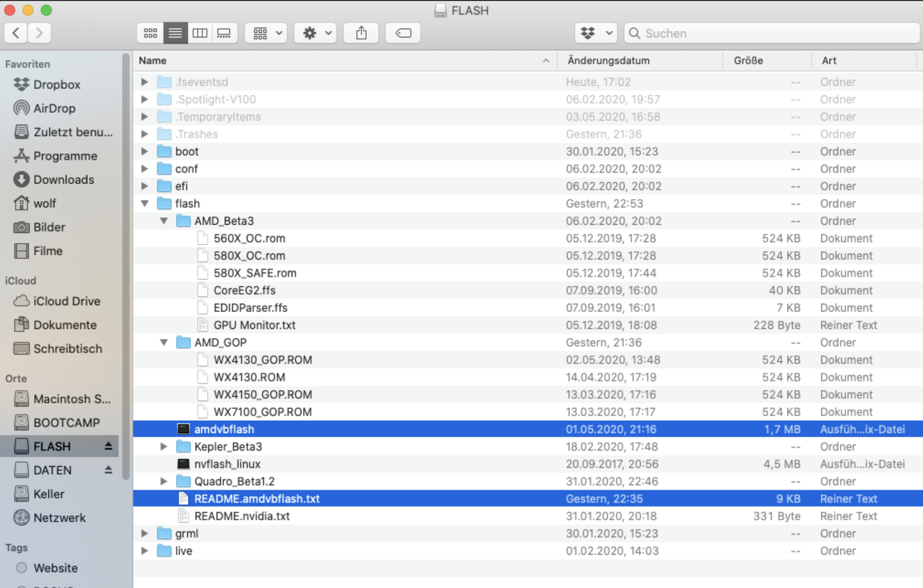Switch to list view

(x=175, y=33)
